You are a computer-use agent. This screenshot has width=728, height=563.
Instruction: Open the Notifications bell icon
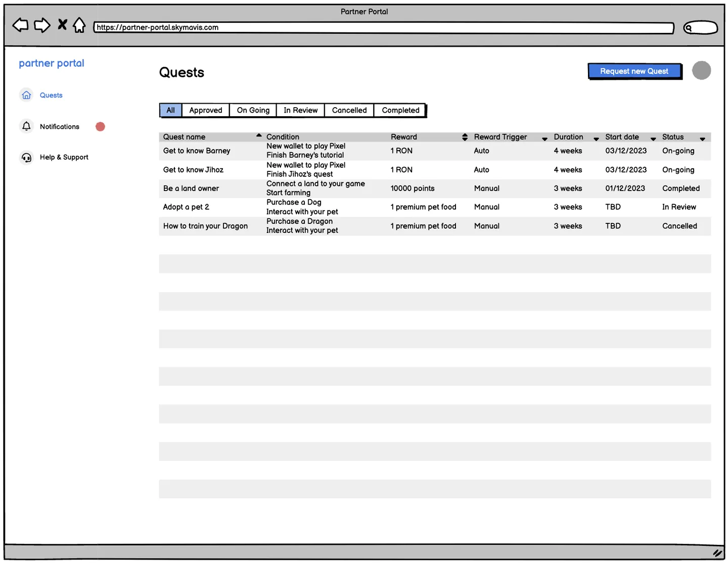pos(26,126)
